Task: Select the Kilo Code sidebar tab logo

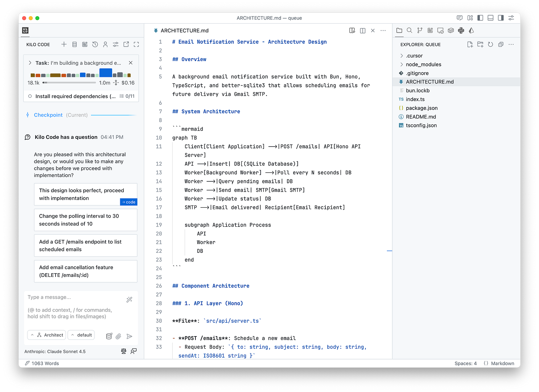Action: (25, 30)
